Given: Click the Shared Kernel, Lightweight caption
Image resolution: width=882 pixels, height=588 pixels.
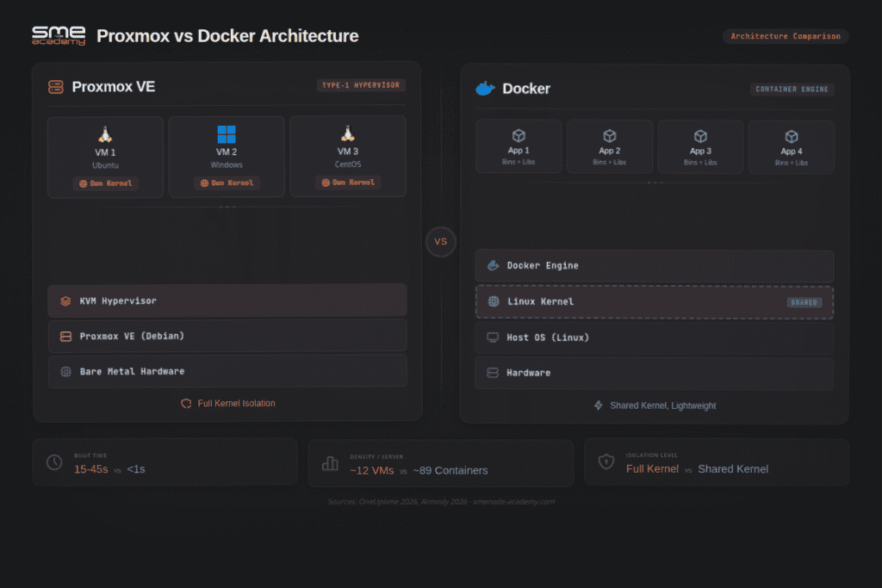Looking at the screenshot, I should coord(663,405).
